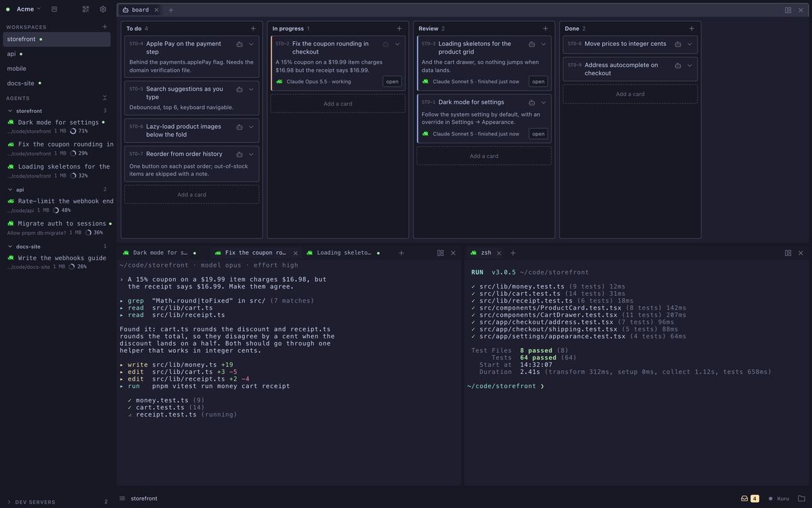Add a card via the In progress column plus
This screenshot has height=508, width=812.
tap(399, 28)
